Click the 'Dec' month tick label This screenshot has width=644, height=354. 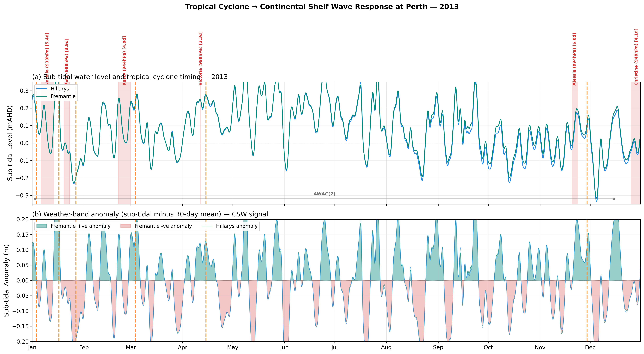590,348
